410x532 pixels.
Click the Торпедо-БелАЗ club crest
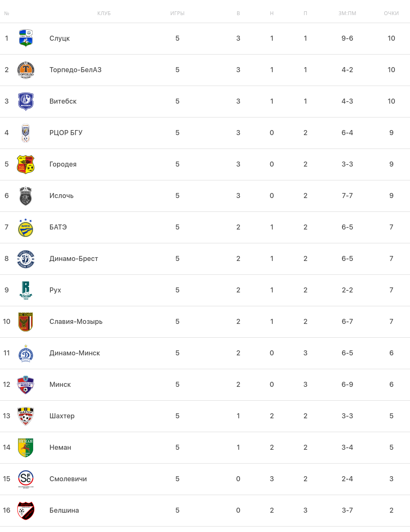26,70
